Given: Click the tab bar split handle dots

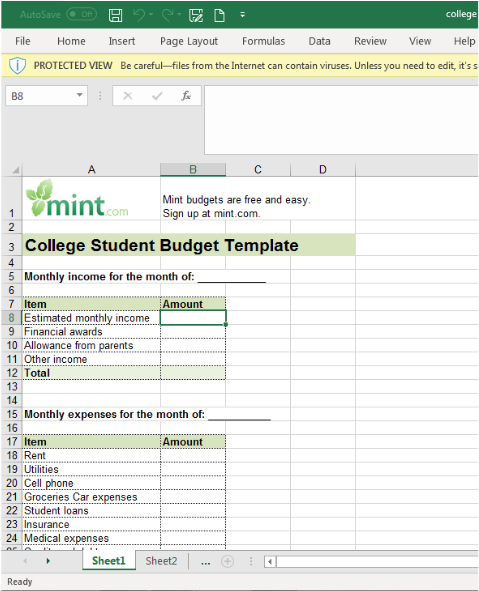Looking at the screenshot, I should [251, 561].
